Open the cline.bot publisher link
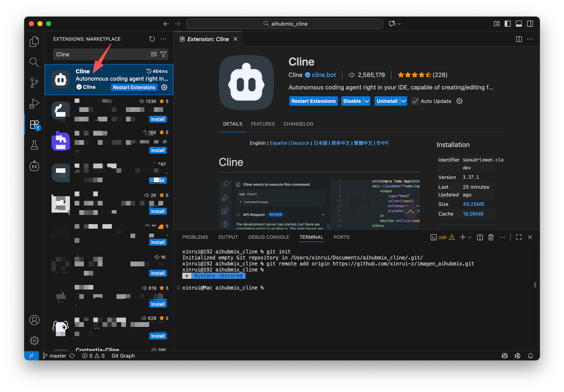This screenshot has height=392, width=564. (x=323, y=75)
